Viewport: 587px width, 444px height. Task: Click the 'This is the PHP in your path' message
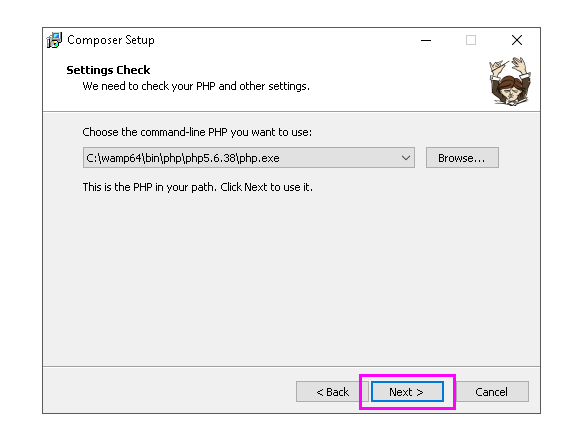[x=197, y=187]
